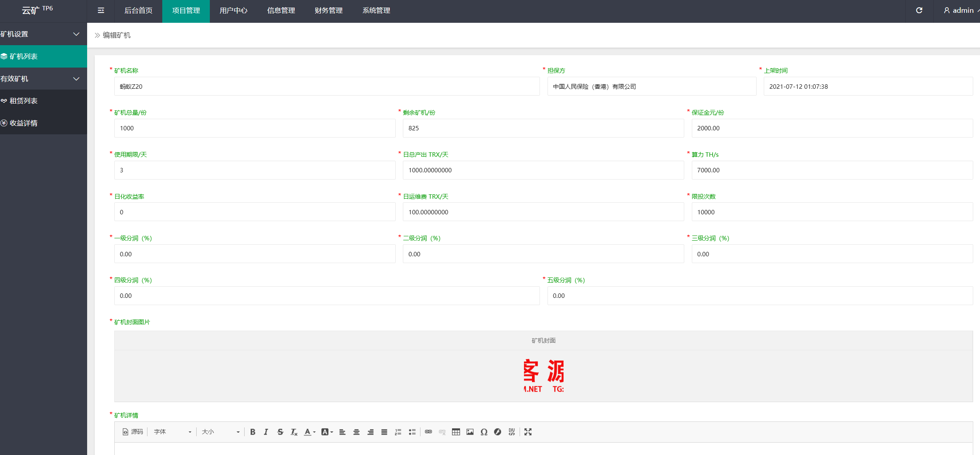
Task: Insert special character with omega icon
Action: [484, 432]
